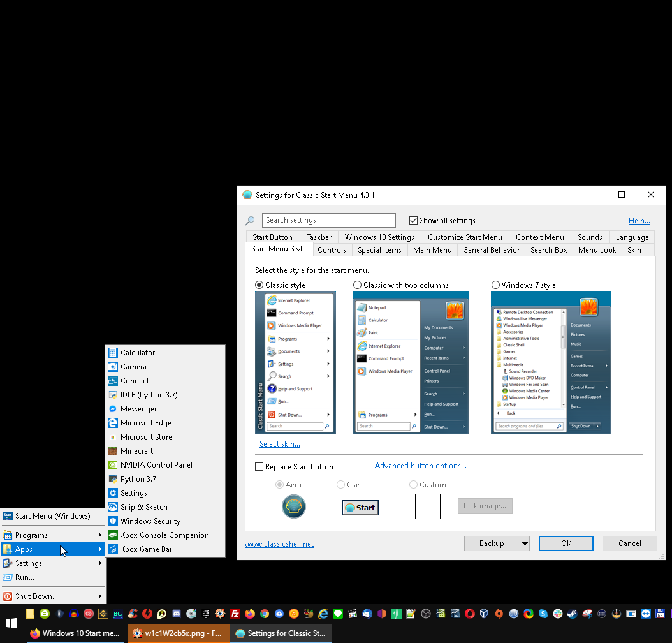Open Advanced button options... link

(x=420, y=466)
